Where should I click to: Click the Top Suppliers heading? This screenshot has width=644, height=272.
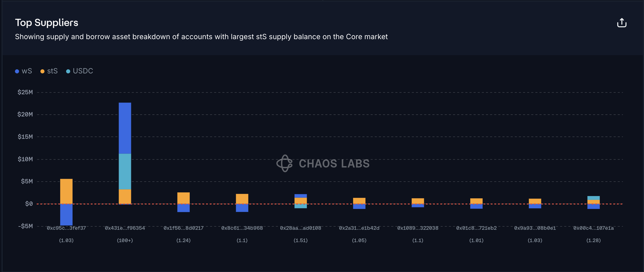pos(47,23)
